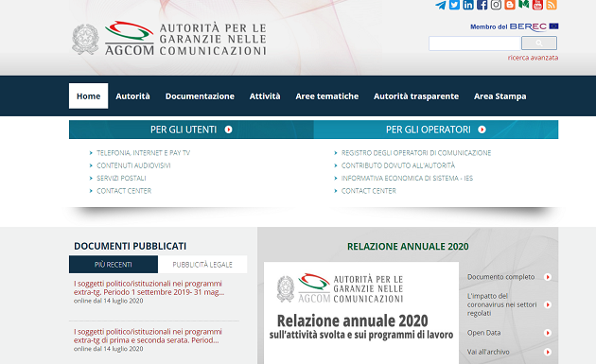
Task: Open document on extra-tg Periodo 1 settembre 2019
Action: pos(149,287)
